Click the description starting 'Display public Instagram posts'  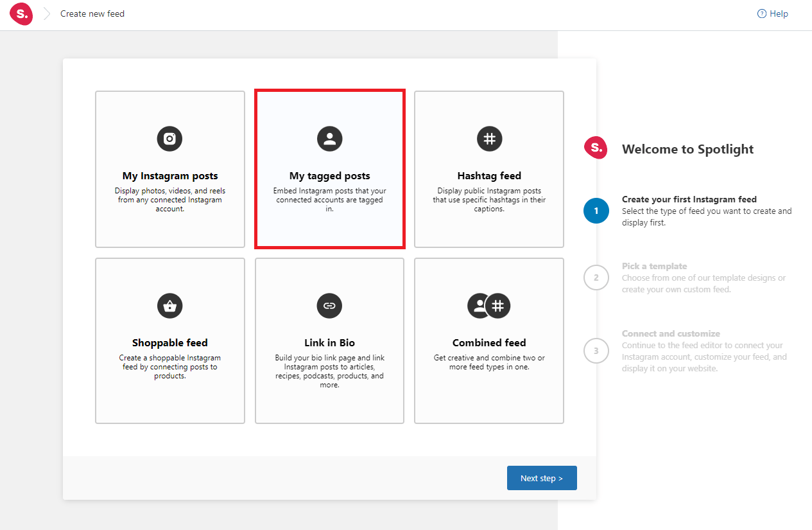(490, 200)
